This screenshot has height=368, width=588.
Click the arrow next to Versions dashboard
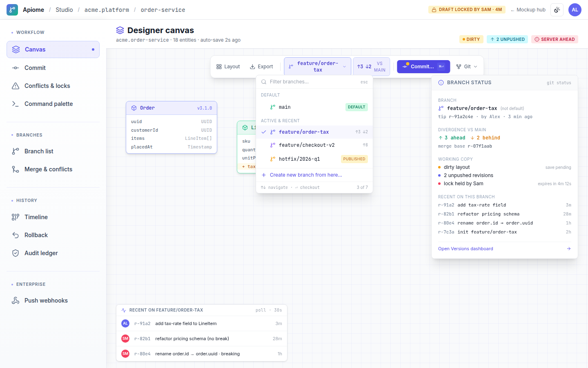569,249
